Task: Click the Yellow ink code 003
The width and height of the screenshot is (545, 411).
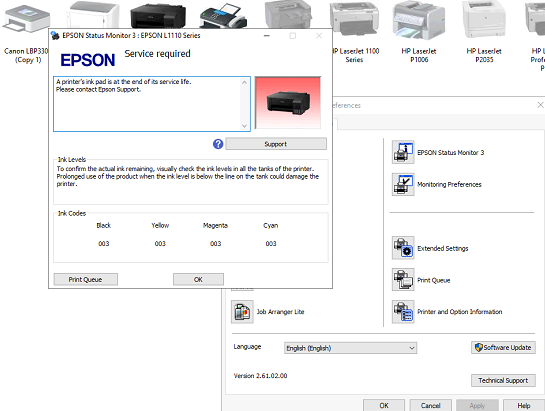Action: 160,243
